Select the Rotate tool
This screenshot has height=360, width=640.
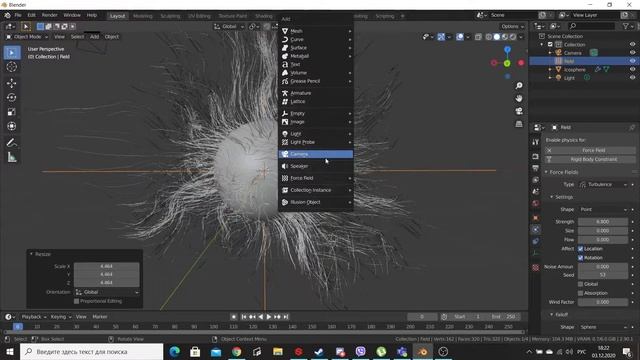12,98
